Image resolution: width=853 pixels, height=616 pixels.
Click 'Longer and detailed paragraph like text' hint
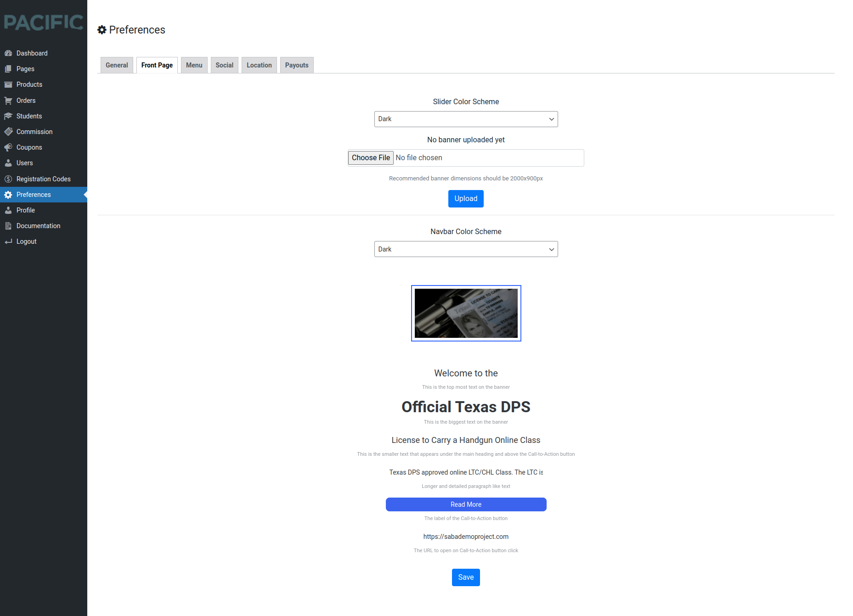pos(466,486)
